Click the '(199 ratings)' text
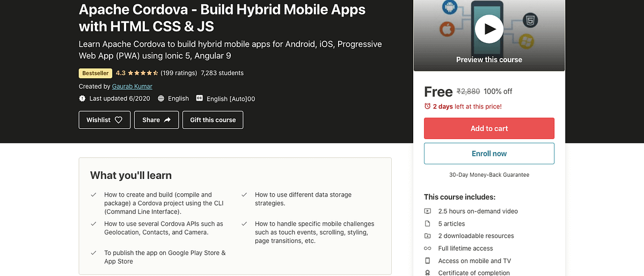The image size is (644, 276). (x=179, y=73)
